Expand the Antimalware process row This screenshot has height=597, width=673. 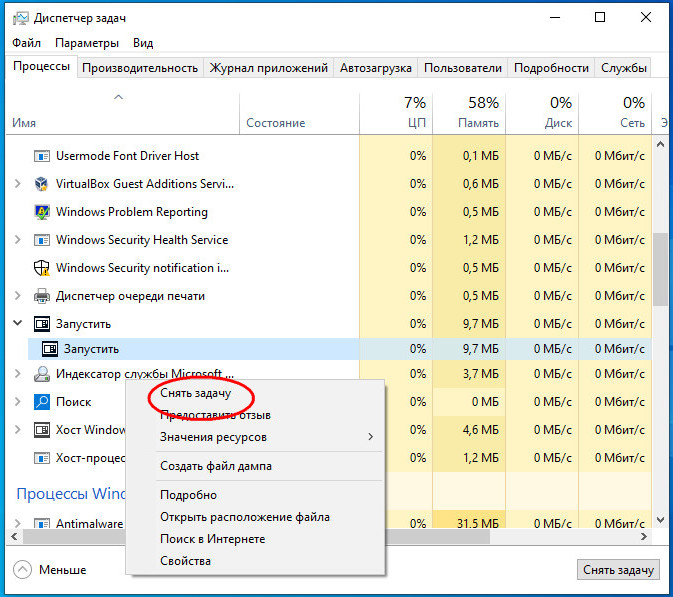[x=18, y=523]
